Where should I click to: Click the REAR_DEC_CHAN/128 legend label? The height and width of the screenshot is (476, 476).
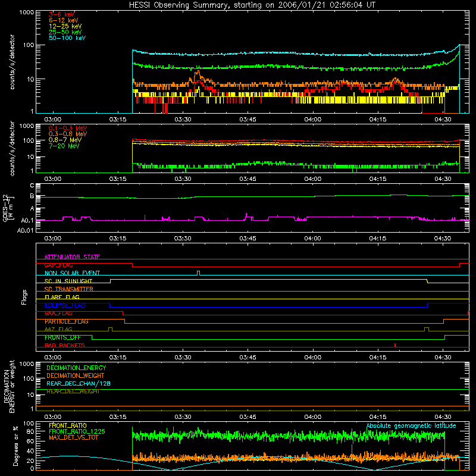point(79,383)
